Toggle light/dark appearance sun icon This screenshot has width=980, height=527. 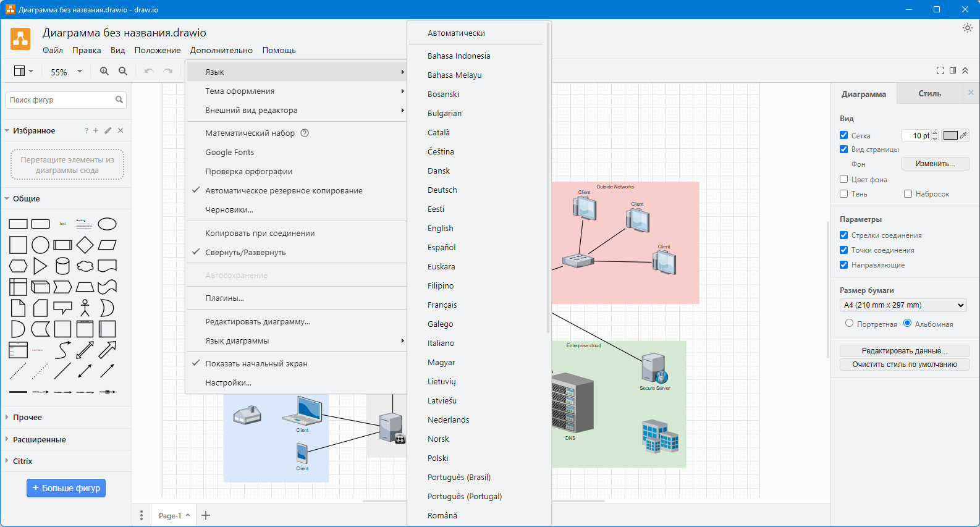pyautogui.click(x=968, y=28)
